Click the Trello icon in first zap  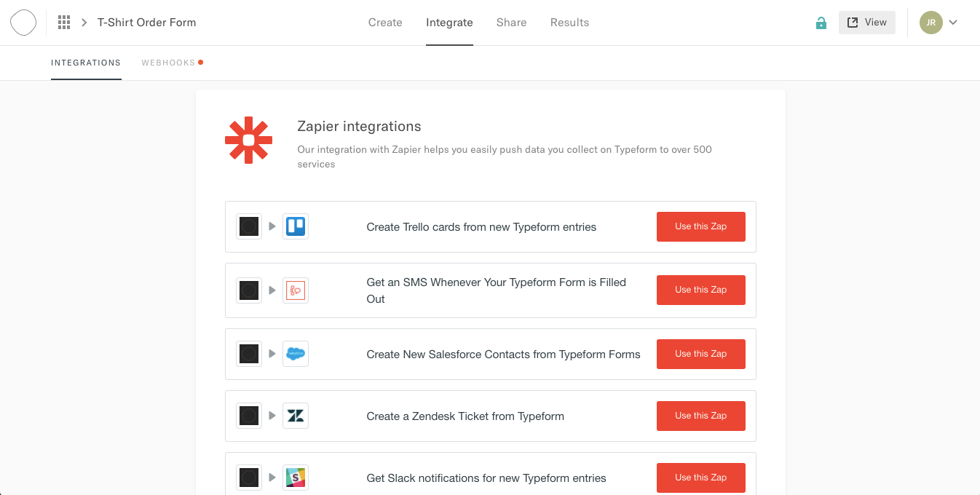296,226
